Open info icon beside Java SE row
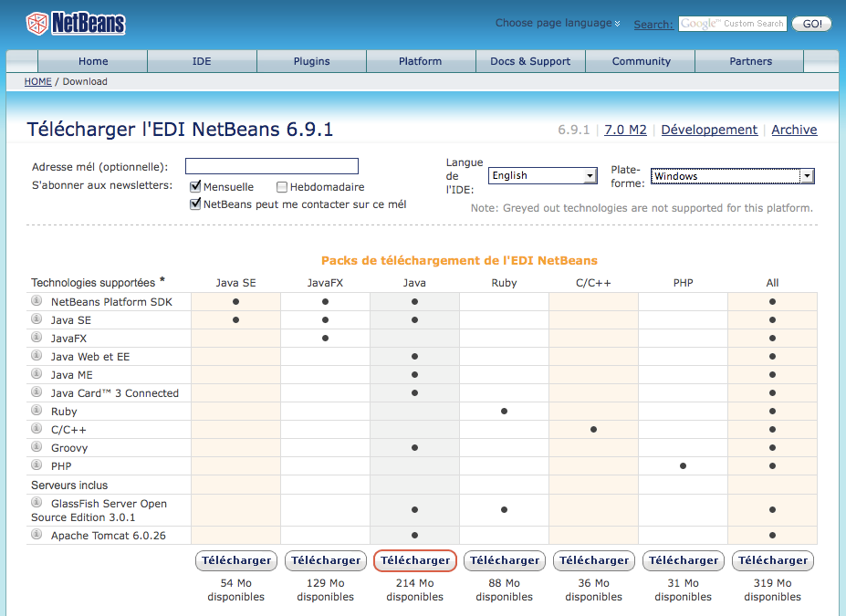 [37, 318]
